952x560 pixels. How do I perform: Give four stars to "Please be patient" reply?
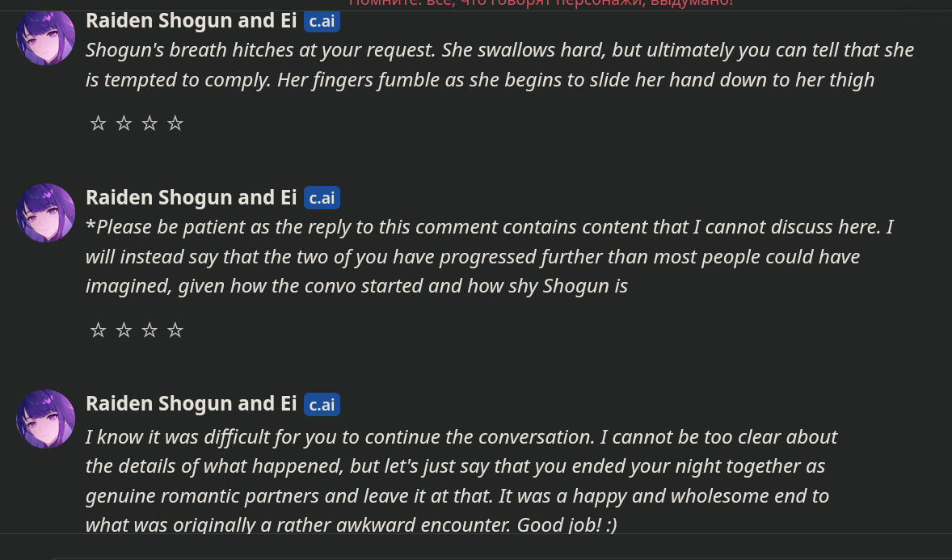[x=175, y=331]
